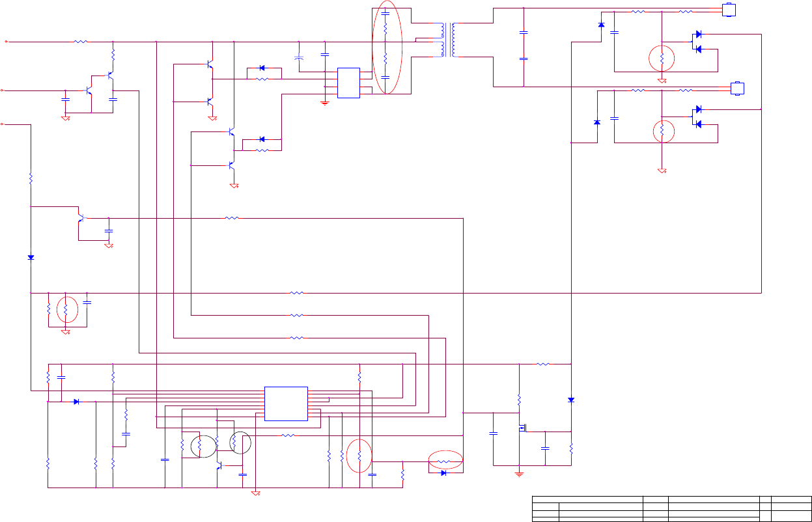Select the small IC rectangle beside the transformer

click(348, 83)
